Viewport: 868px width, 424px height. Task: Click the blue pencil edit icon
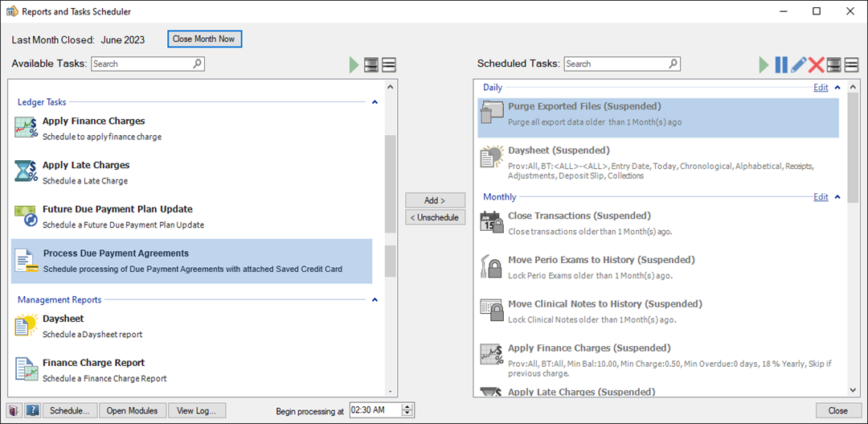pyautogui.click(x=799, y=65)
